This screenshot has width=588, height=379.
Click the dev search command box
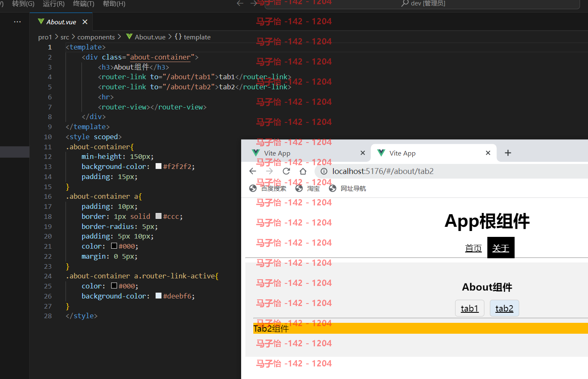click(422, 4)
